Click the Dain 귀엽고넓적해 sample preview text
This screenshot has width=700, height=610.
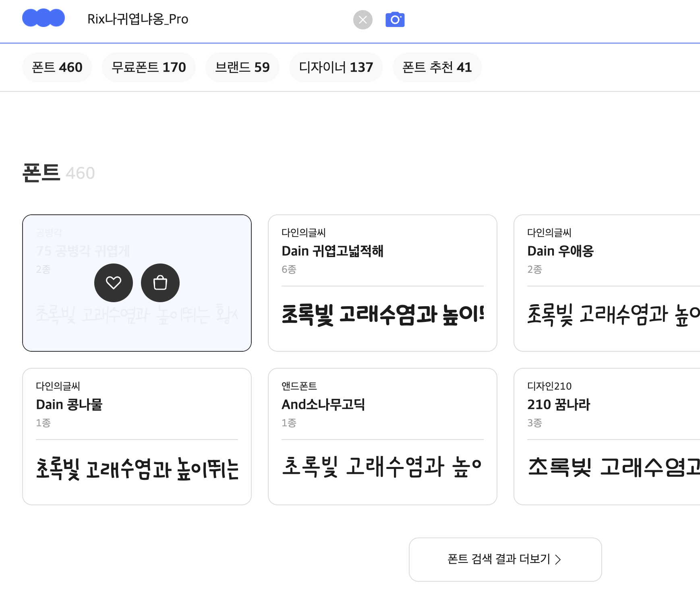[x=383, y=315]
